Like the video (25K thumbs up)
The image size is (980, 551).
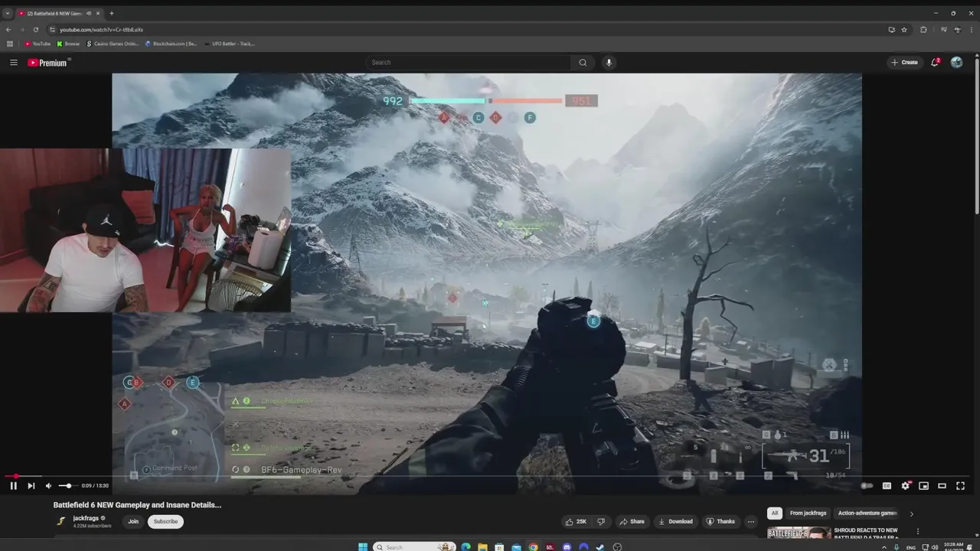coord(576,521)
